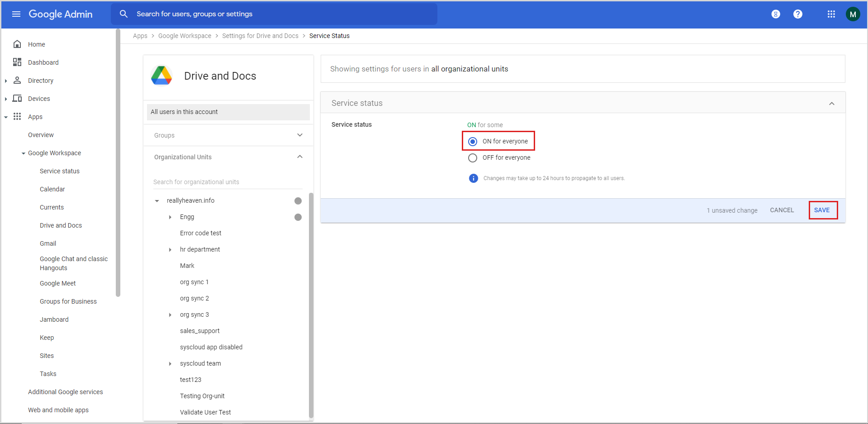This screenshot has width=868, height=424.
Task: Select the org sync 2 unit
Action: [194, 298]
